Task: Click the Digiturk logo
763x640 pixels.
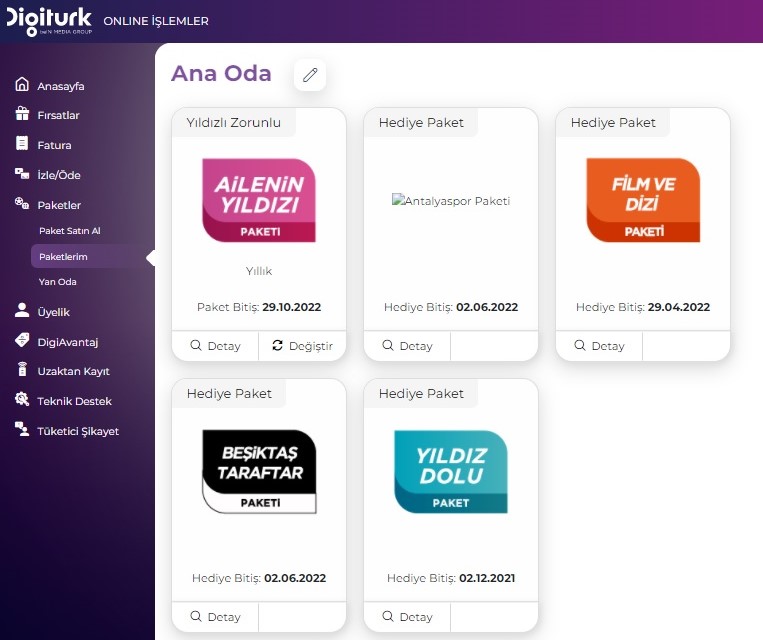Action: pos(49,21)
